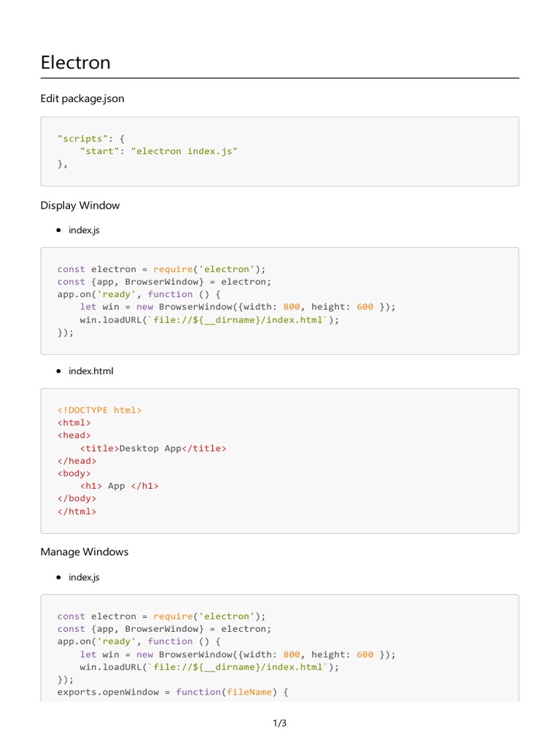Click the "Manage Windows" section heading
The width and height of the screenshot is (560, 747).
[85, 552]
